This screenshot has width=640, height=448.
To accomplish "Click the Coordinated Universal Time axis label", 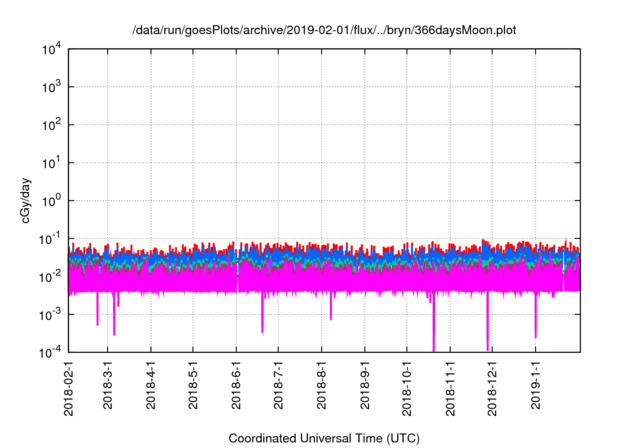I will tap(324, 438).
